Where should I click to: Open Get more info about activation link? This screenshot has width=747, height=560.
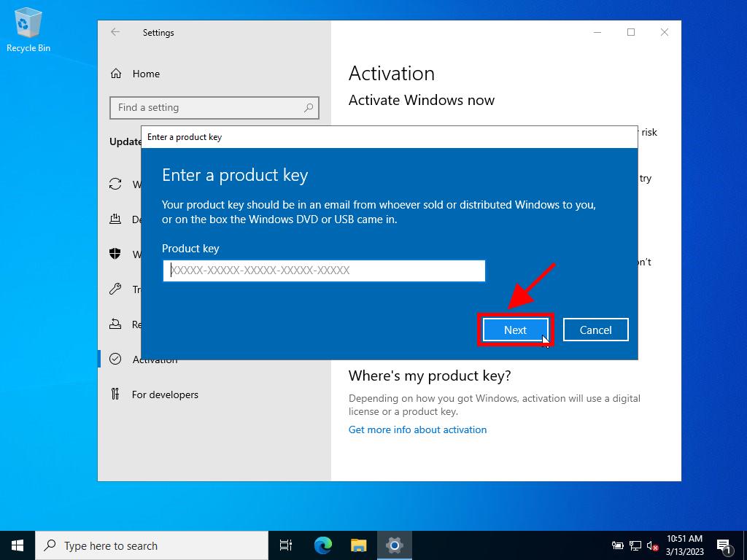[417, 429]
